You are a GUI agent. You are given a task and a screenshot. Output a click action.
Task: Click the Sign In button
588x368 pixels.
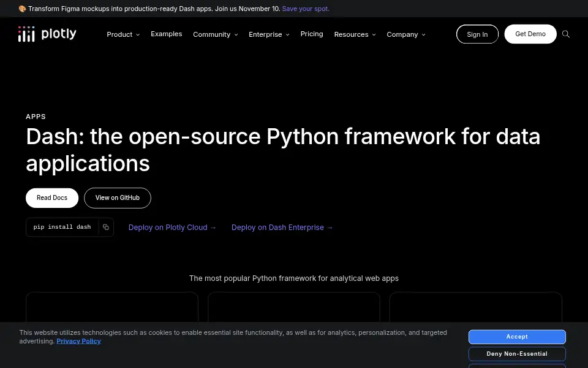[x=477, y=34]
